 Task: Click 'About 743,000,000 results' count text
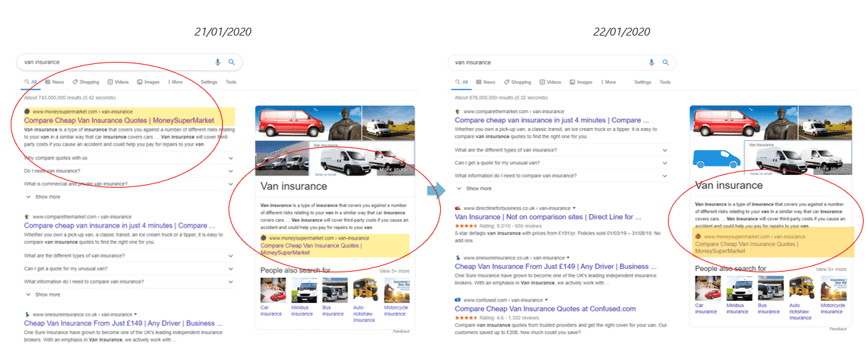pyautogui.click(x=69, y=98)
